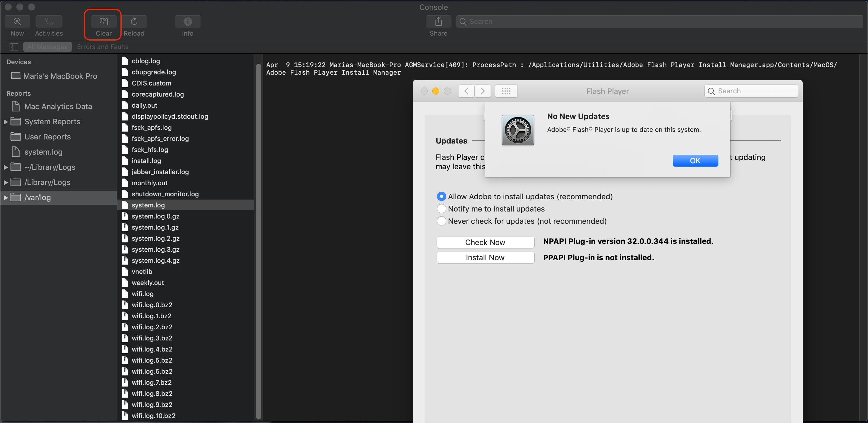Select Never check for updates option

(441, 221)
